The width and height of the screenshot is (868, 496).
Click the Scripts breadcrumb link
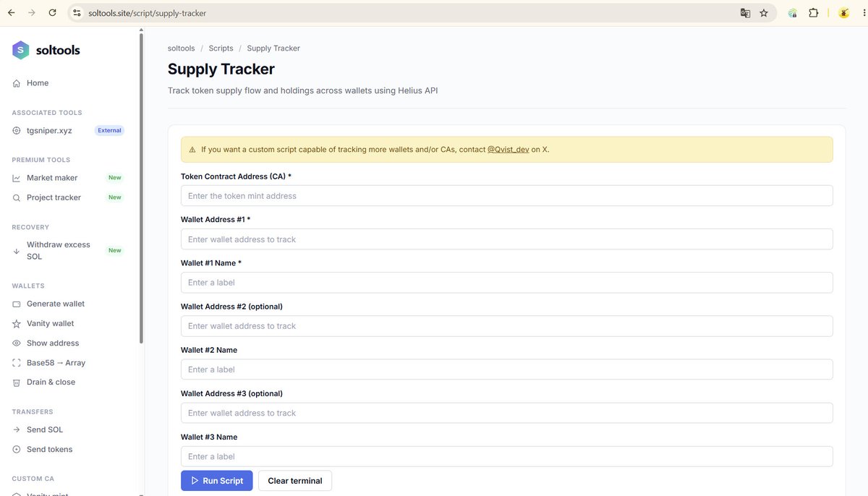click(221, 48)
